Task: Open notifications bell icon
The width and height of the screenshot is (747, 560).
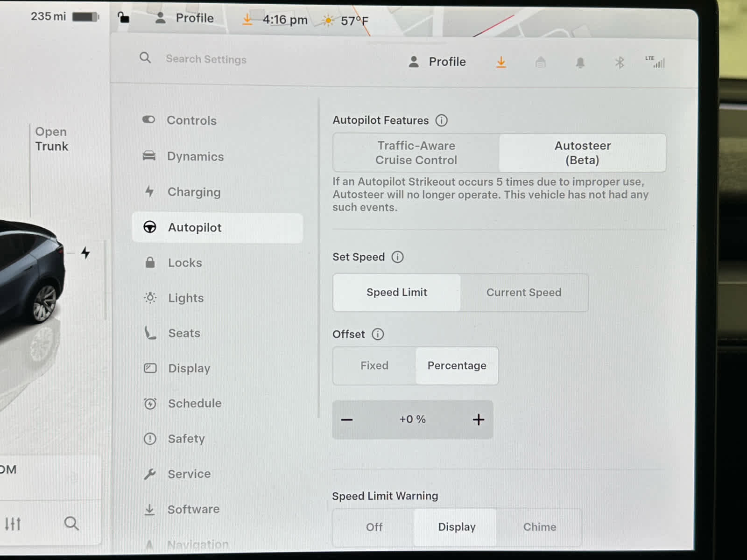Action: [580, 63]
